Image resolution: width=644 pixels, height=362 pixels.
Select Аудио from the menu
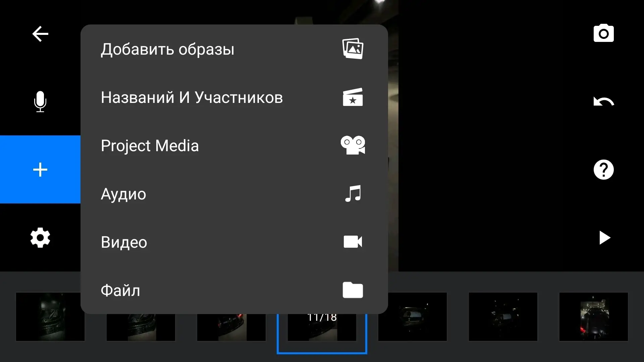tap(123, 194)
